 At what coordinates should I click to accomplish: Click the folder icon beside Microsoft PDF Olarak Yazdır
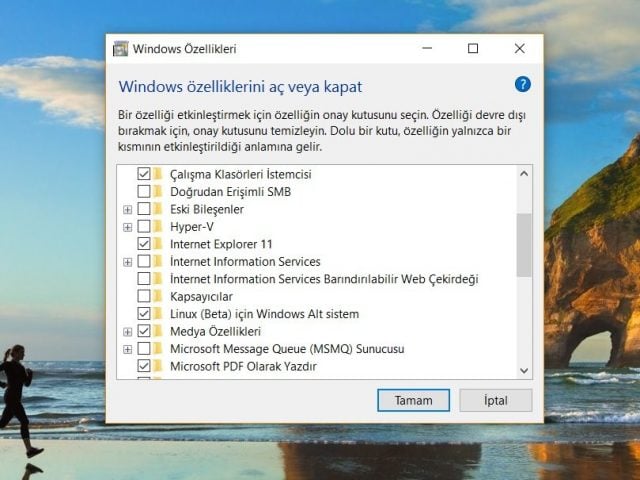158,366
